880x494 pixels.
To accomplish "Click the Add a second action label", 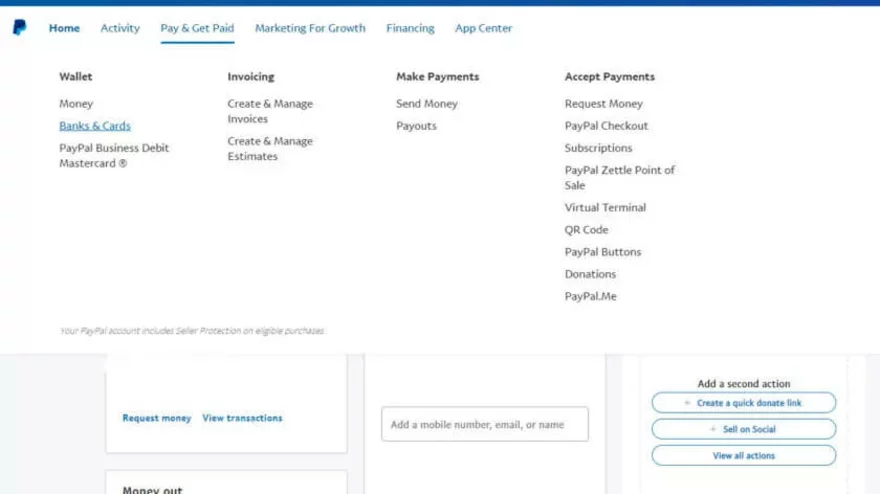I will [x=744, y=384].
